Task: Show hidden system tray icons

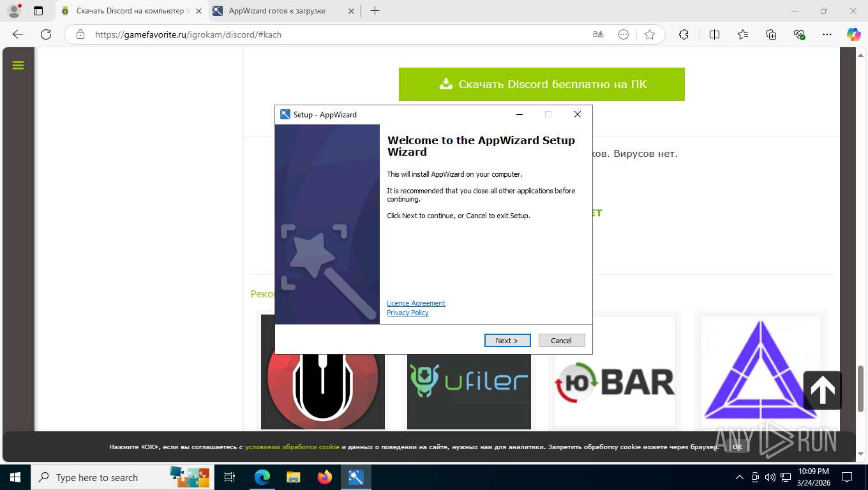Action: pos(740,477)
